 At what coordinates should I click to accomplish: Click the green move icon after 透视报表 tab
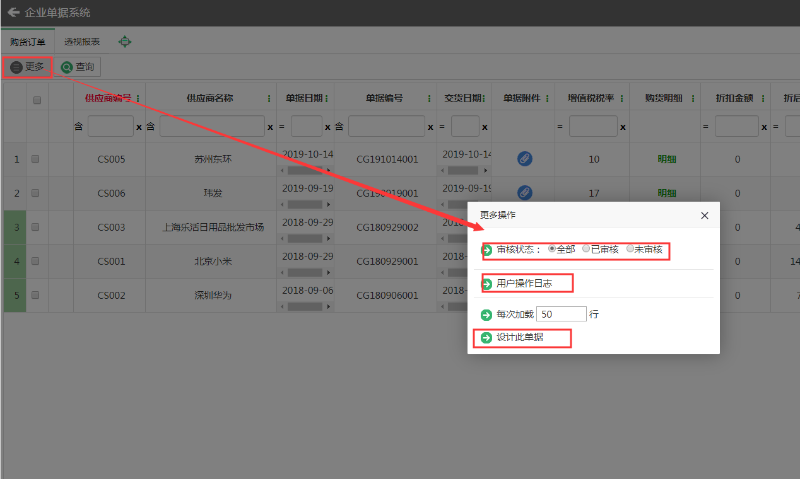pyautogui.click(x=125, y=42)
